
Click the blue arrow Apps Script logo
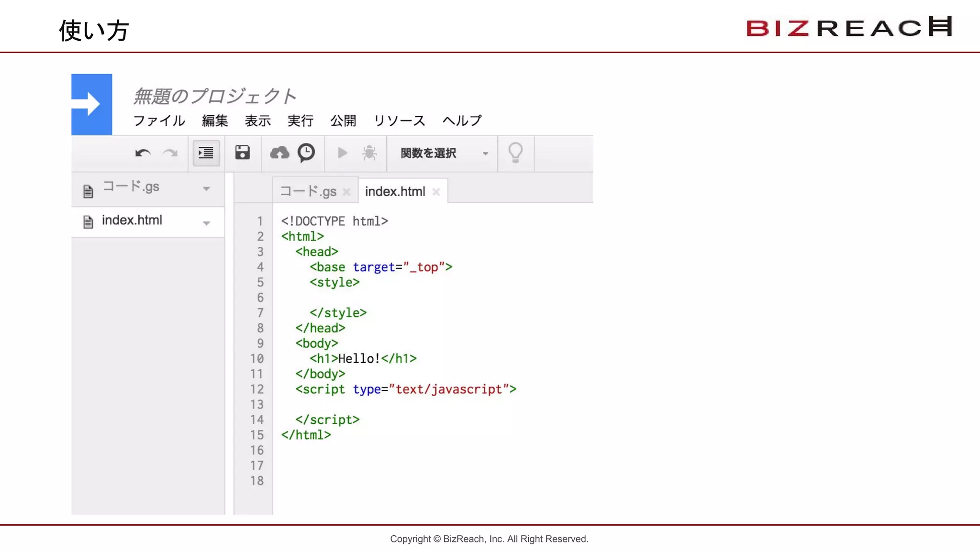[91, 104]
